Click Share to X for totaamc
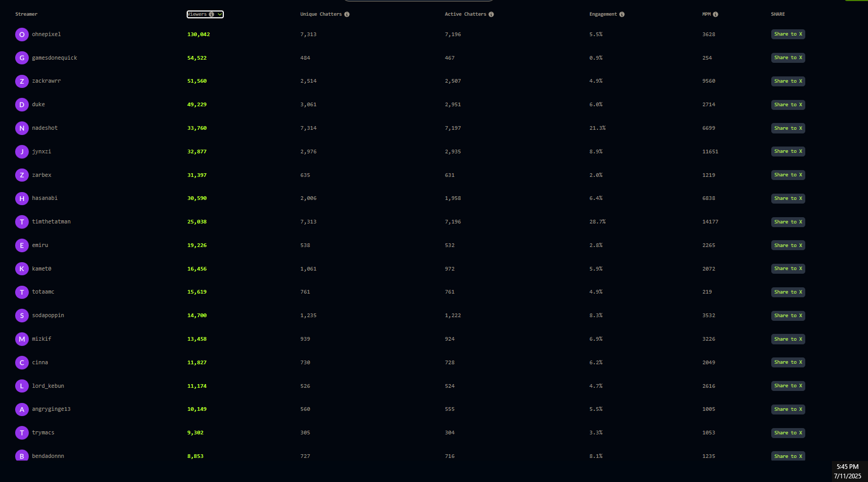Image resolution: width=868 pixels, height=482 pixels. point(788,292)
